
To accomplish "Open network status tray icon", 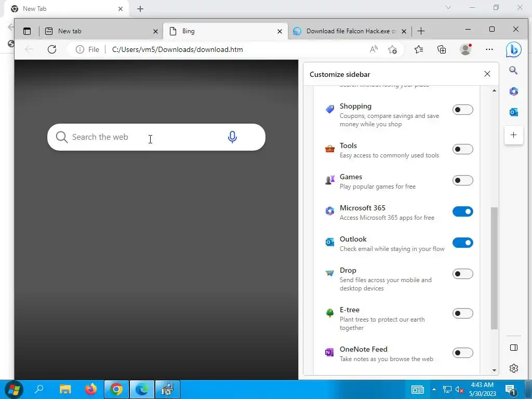I will [x=447, y=390].
